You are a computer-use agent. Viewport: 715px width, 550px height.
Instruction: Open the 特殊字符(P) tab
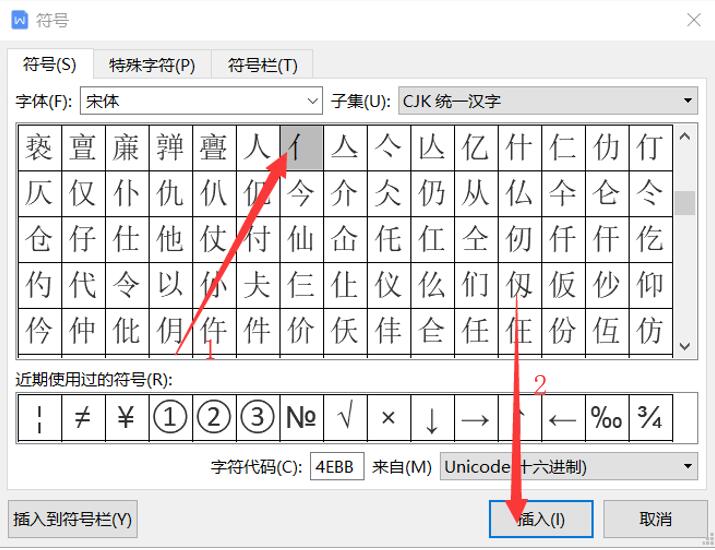pyautogui.click(x=152, y=65)
